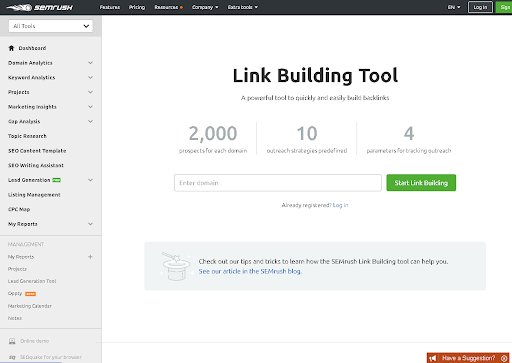Click the green Sign up button
Screen dimensions: 512x363
504,7
